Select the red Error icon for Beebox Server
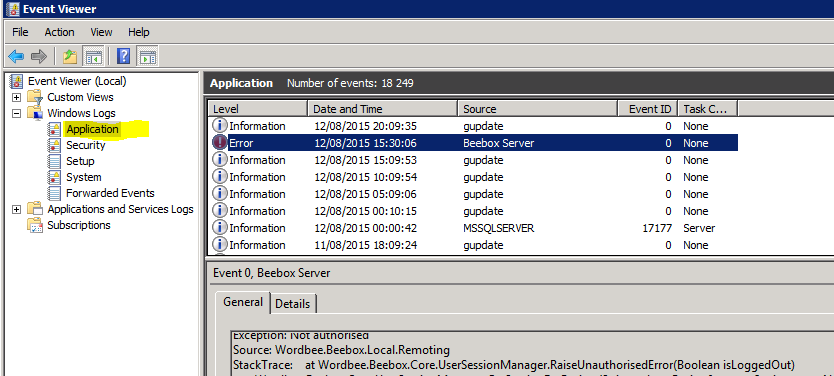Viewport: 834px width, 376px height. 220,143
